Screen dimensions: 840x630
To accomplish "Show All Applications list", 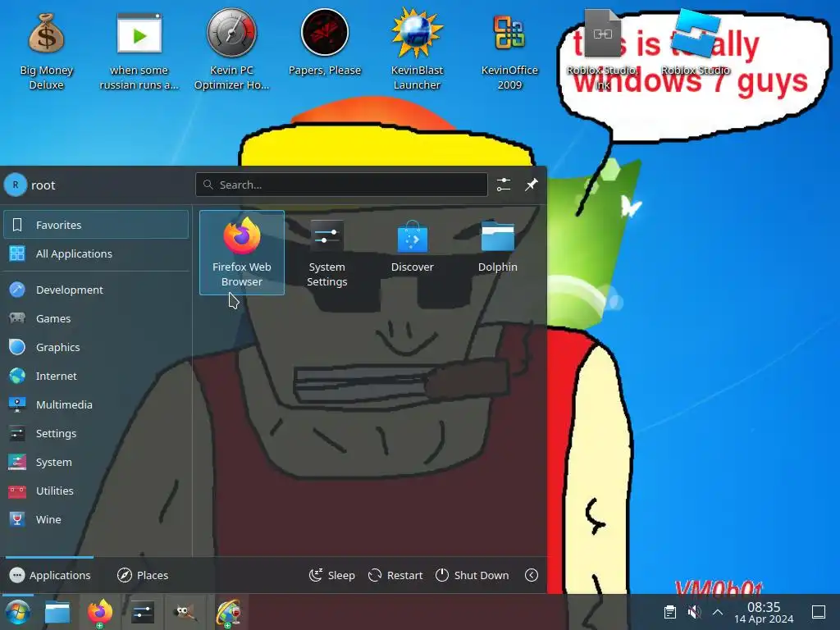I will pos(96,253).
